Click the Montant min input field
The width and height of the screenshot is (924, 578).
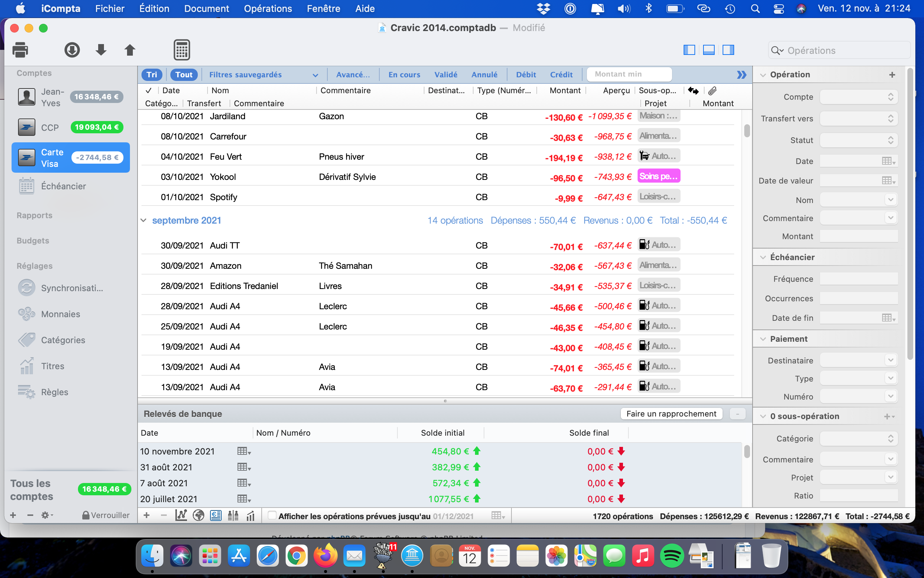coord(629,74)
